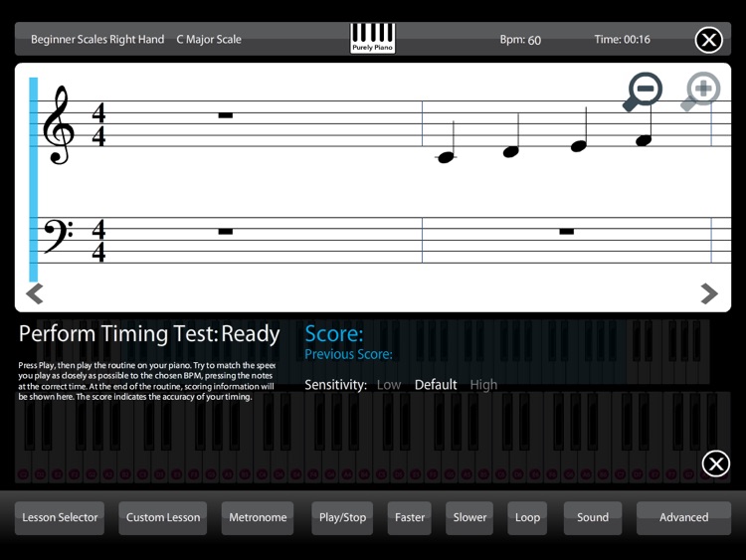Open the Lesson Selector
Screen dimensions: 746x560
pyautogui.click(x=60, y=517)
